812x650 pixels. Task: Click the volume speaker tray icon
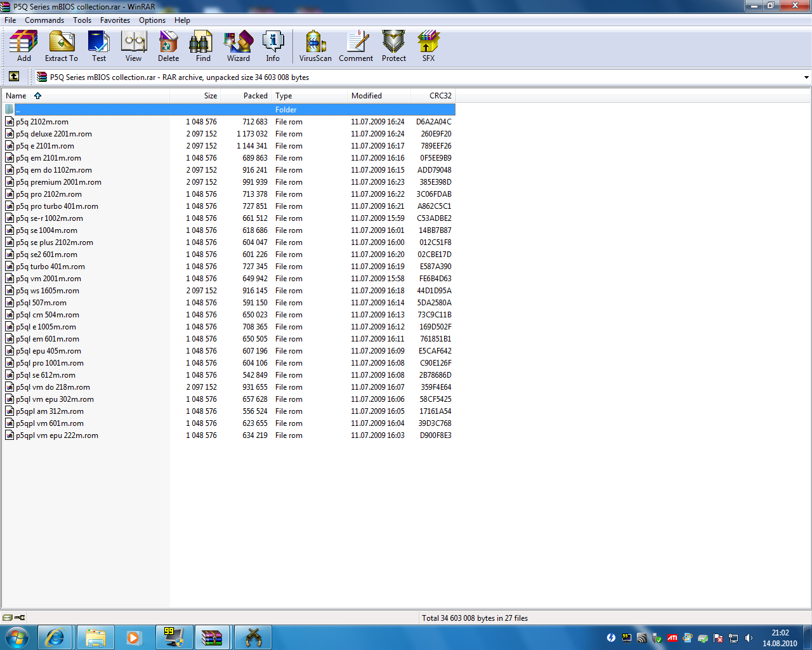(749, 638)
